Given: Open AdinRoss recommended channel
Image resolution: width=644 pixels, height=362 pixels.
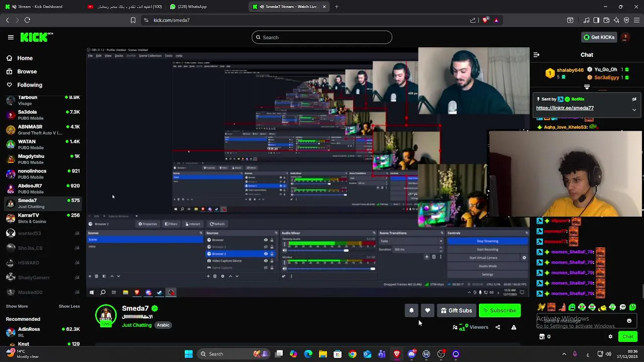Looking at the screenshot, I should [x=43, y=332].
